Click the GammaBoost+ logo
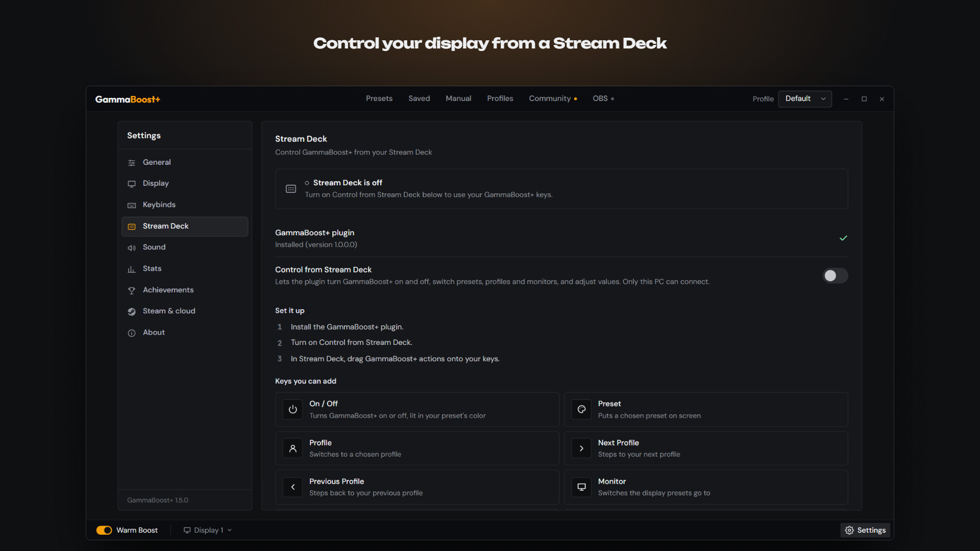Image resolution: width=980 pixels, height=551 pixels. (128, 99)
